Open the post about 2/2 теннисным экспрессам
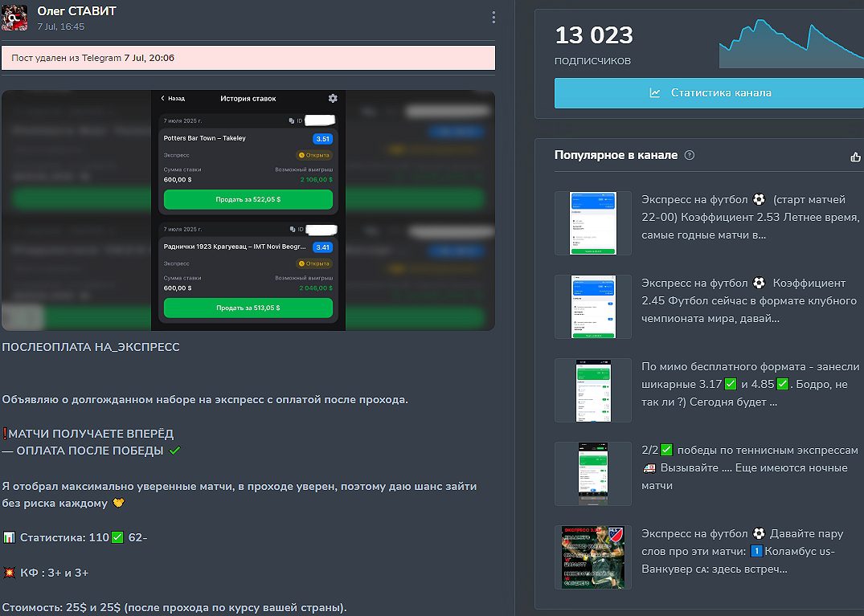Image resolution: width=864 pixels, height=616 pixels. 749,468
